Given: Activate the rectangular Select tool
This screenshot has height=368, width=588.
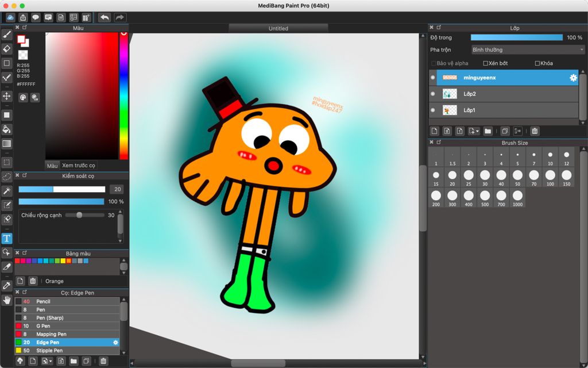Looking at the screenshot, I should [7, 162].
